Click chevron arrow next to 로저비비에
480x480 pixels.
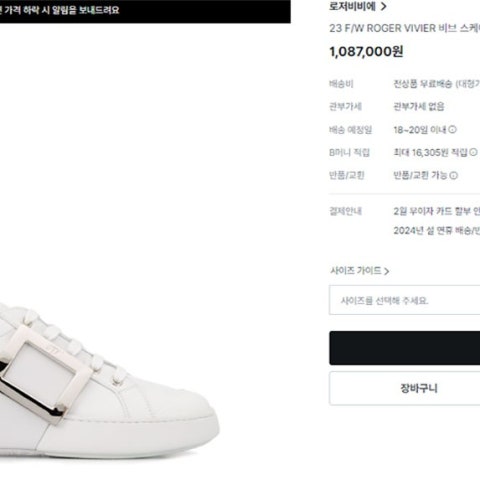(x=383, y=6)
